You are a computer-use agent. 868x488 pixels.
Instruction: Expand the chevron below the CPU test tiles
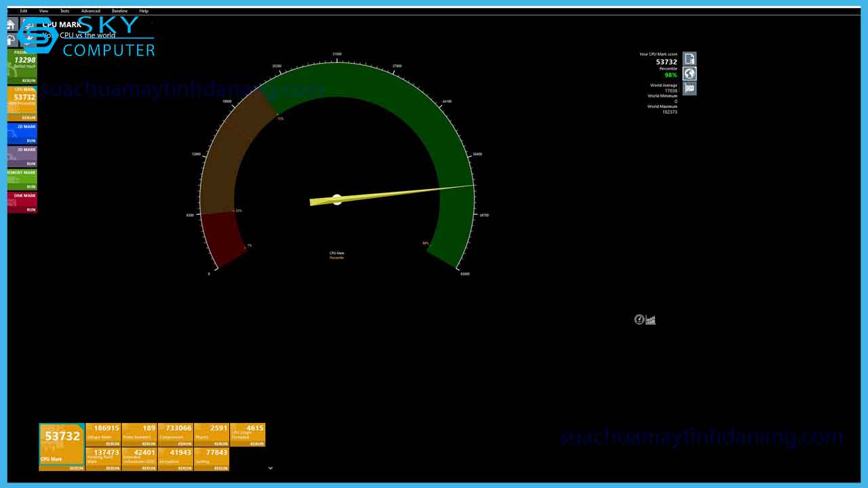tap(271, 468)
